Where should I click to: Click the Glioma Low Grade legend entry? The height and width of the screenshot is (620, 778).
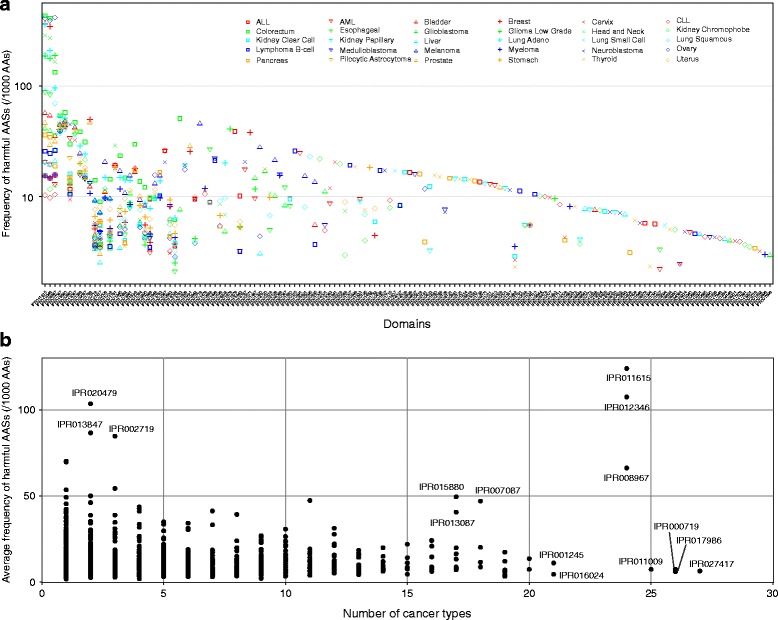click(x=534, y=31)
